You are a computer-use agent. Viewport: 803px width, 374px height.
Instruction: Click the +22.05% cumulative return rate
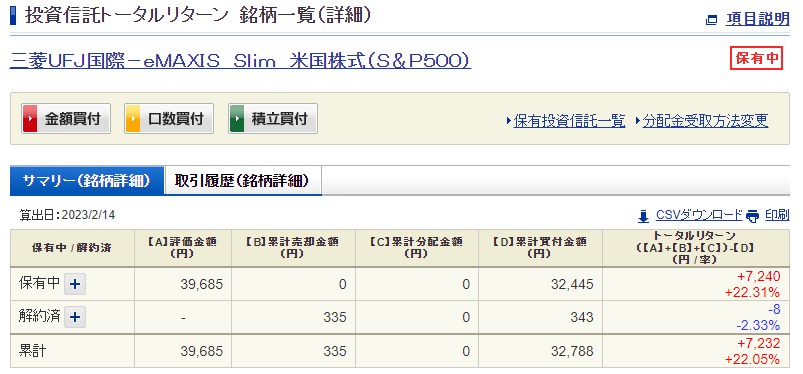tap(752, 360)
